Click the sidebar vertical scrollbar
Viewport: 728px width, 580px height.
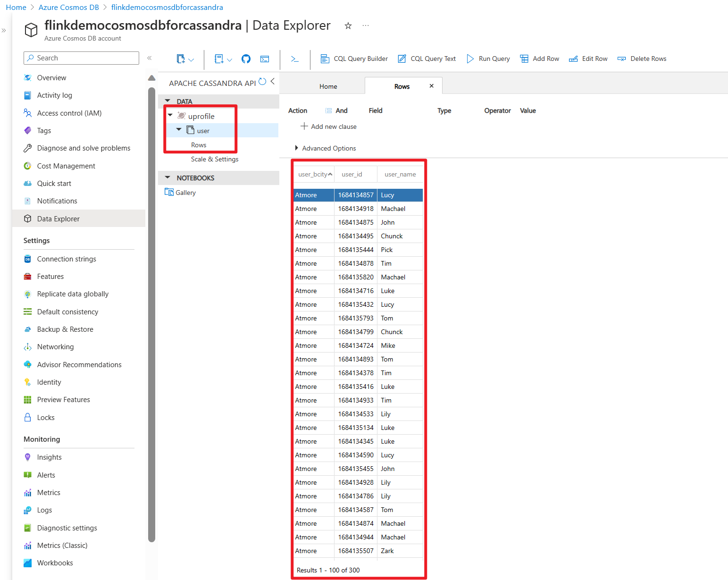tap(151, 314)
